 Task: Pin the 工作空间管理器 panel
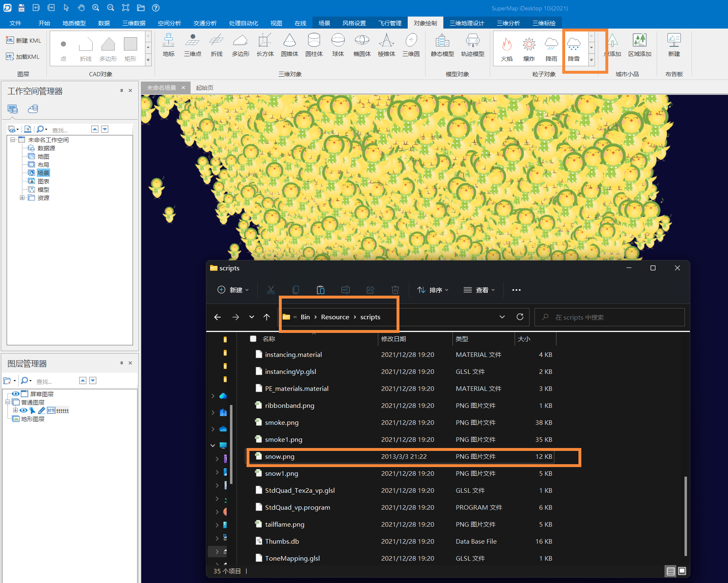pos(121,90)
